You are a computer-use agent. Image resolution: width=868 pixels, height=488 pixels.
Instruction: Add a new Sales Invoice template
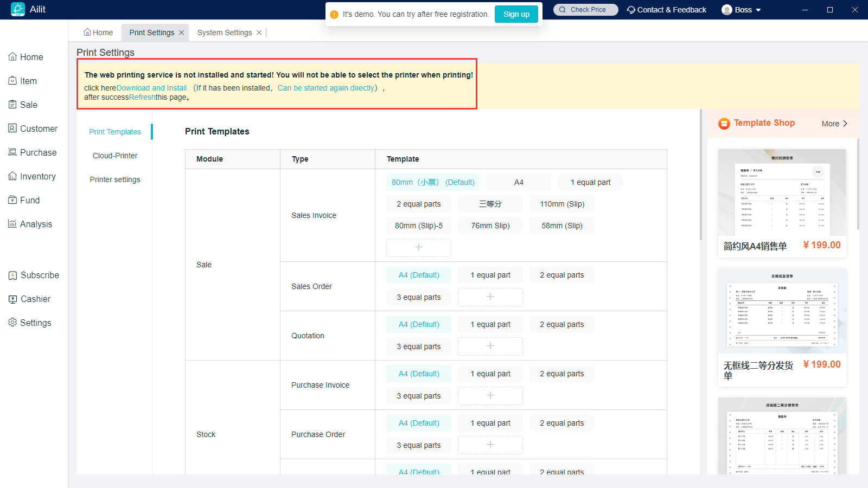(x=418, y=247)
